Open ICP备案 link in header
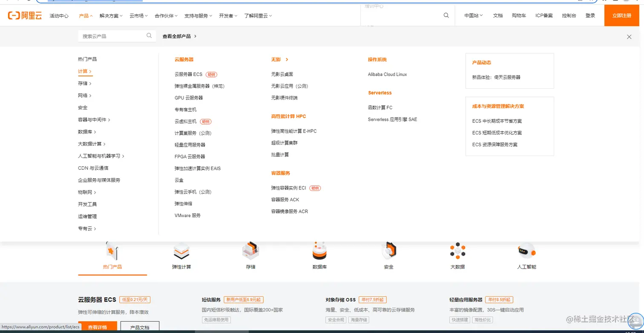 coord(544,16)
